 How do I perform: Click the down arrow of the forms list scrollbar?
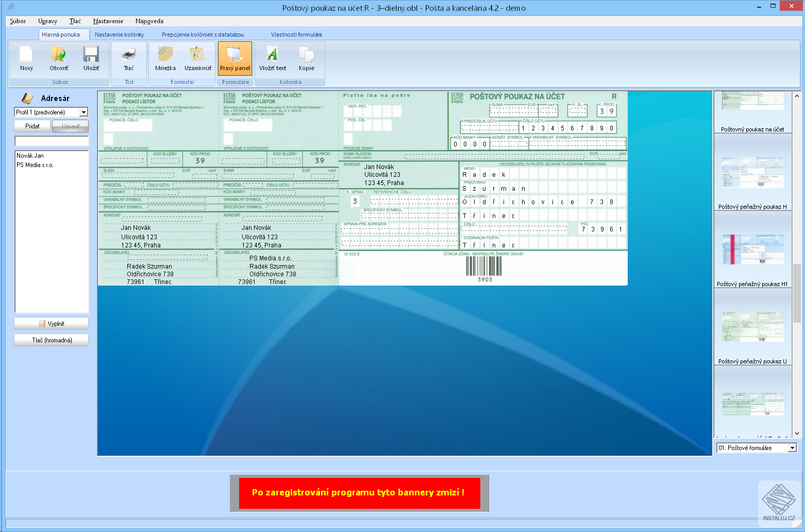click(797, 434)
